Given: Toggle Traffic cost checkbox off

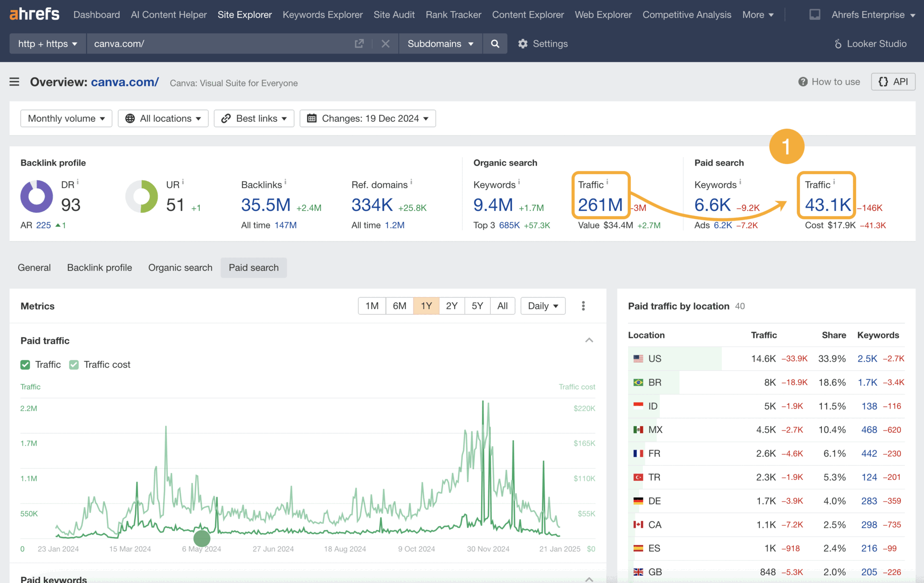Looking at the screenshot, I should tap(75, 365).
